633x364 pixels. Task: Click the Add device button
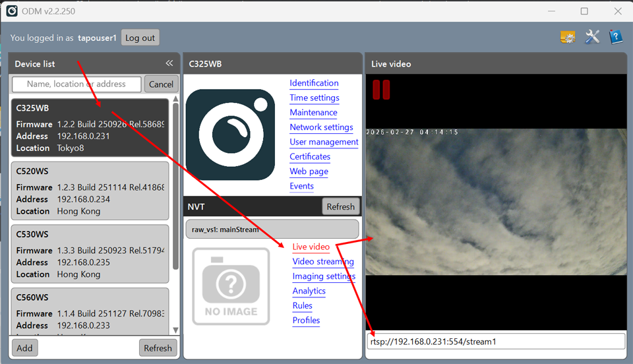pyautogui.click(x=24, y=348)
